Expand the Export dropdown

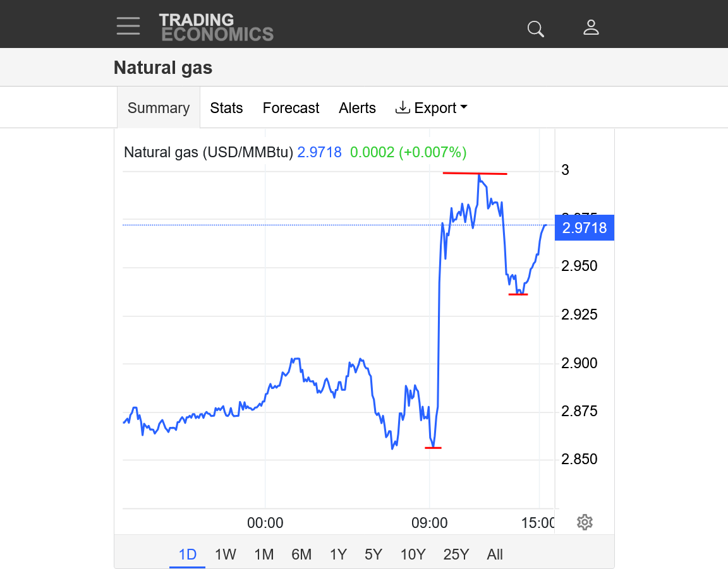(432, 108)
